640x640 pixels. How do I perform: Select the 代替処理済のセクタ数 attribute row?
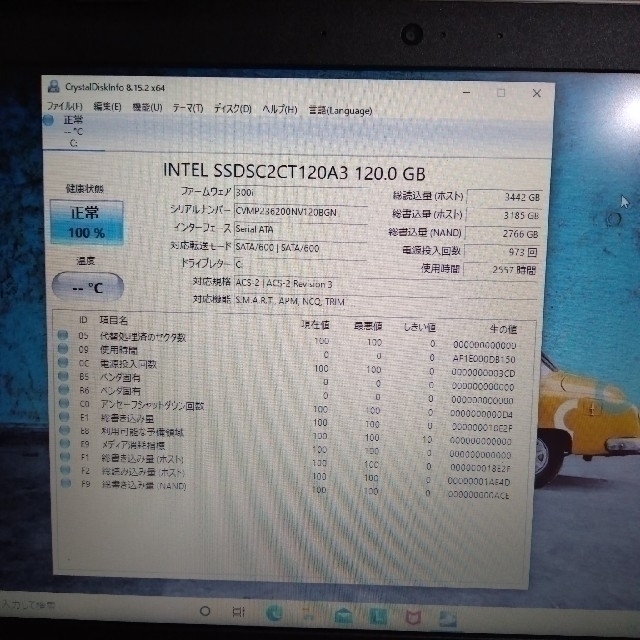[287, 340]
